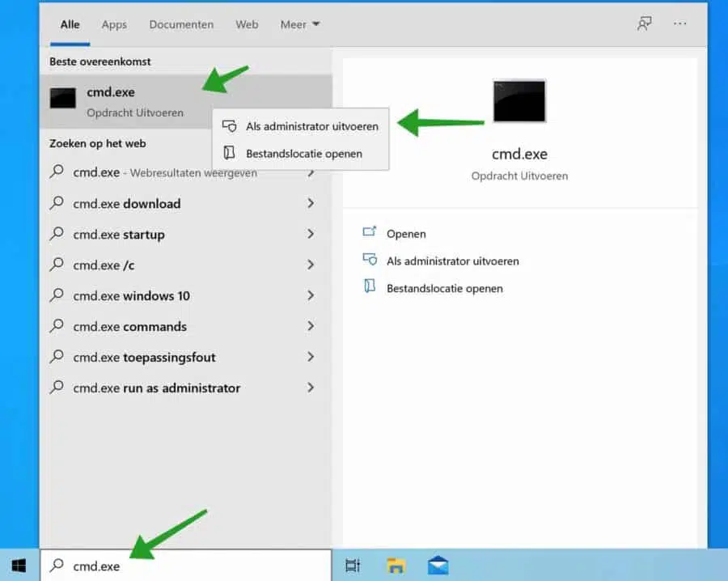Click the admin shield icon in right pane

click(370, 259)
